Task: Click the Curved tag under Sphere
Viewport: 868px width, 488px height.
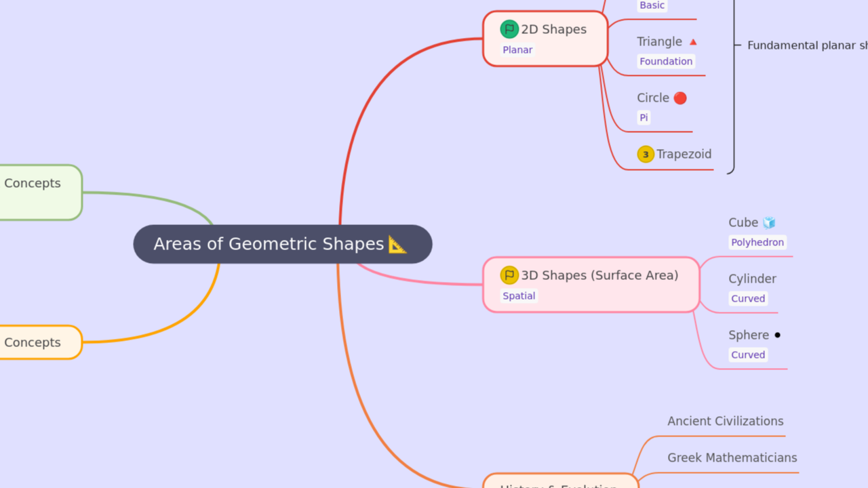Action: tap(748, 354)
